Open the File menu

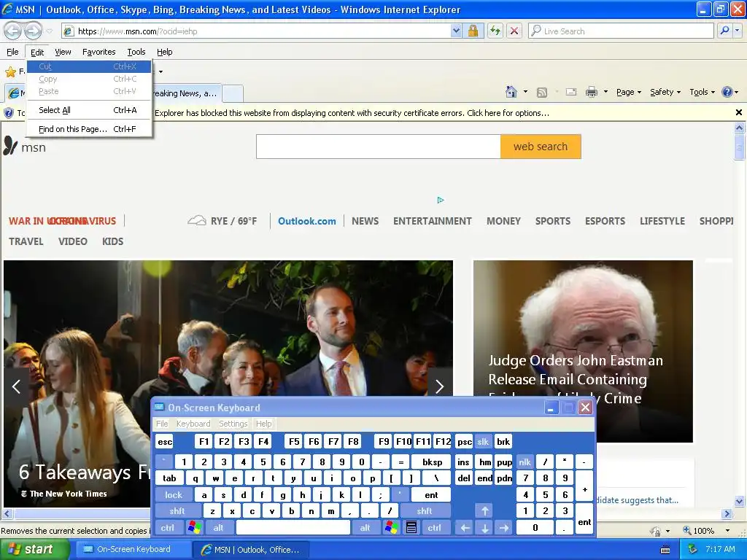click(x=12, y=52)
